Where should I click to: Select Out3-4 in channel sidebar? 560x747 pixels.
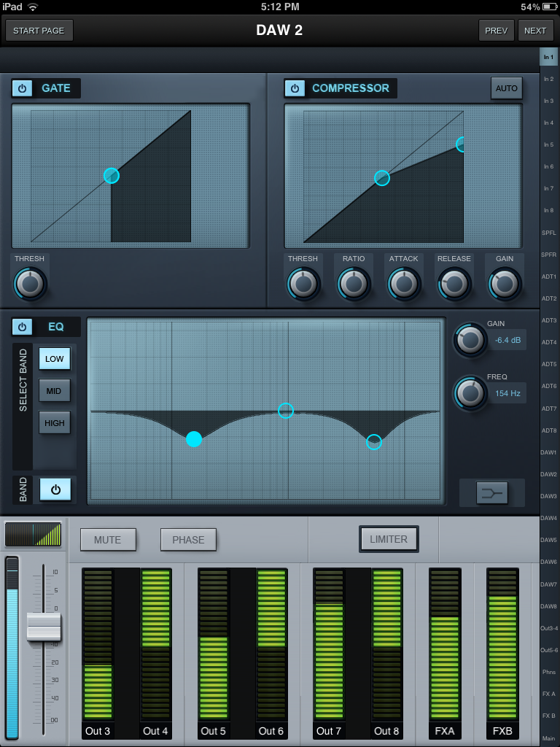tap(548, 628)
